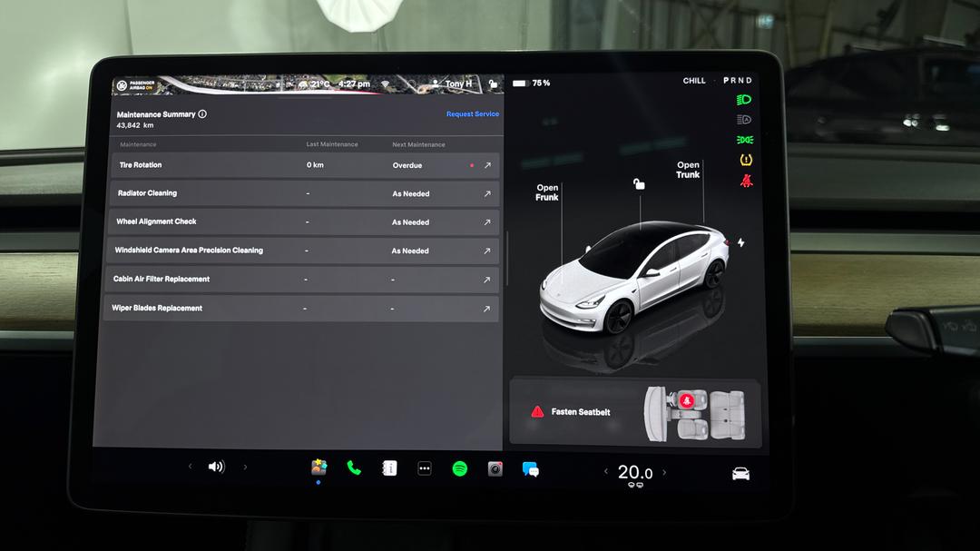Tap the red seatbelt warning indicator

746,181
